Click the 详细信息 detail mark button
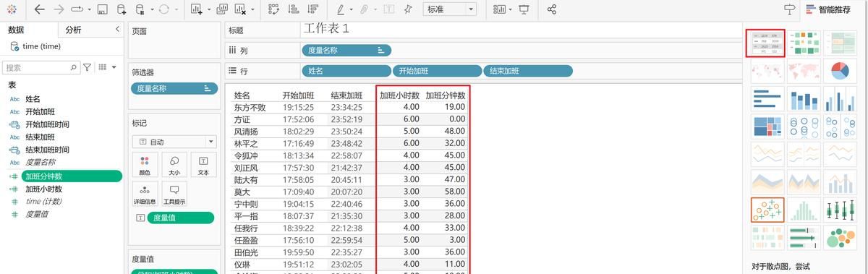Image resolution: width=868 pixels, height=274 pixels. [x=145, y=194]
